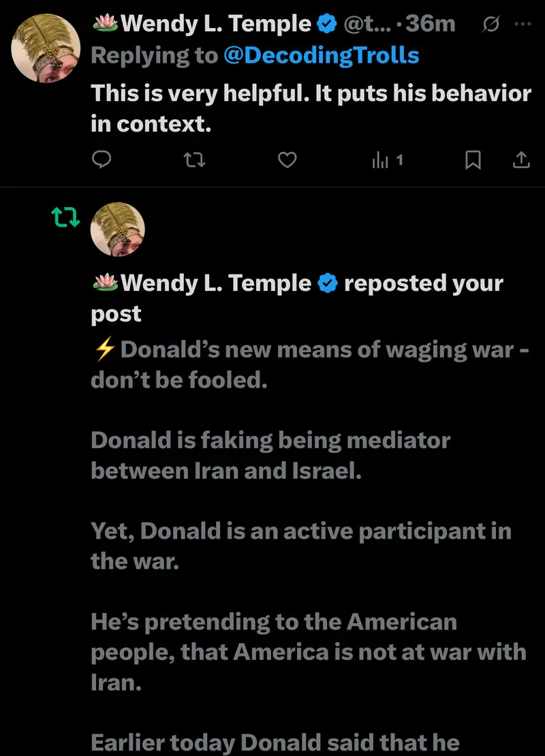Click the green repost notification icon
545x756 pixels.
click(x=65, y=218)
